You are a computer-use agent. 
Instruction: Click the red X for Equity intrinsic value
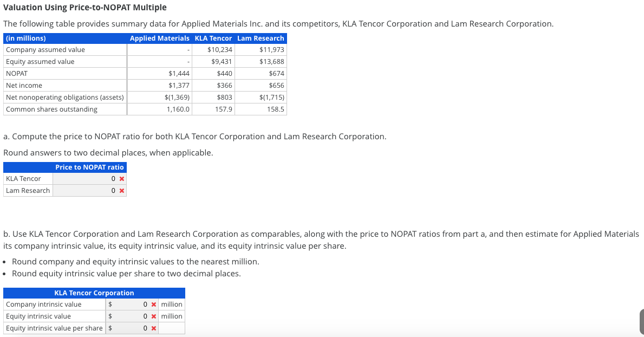click(x=155, y=316)
